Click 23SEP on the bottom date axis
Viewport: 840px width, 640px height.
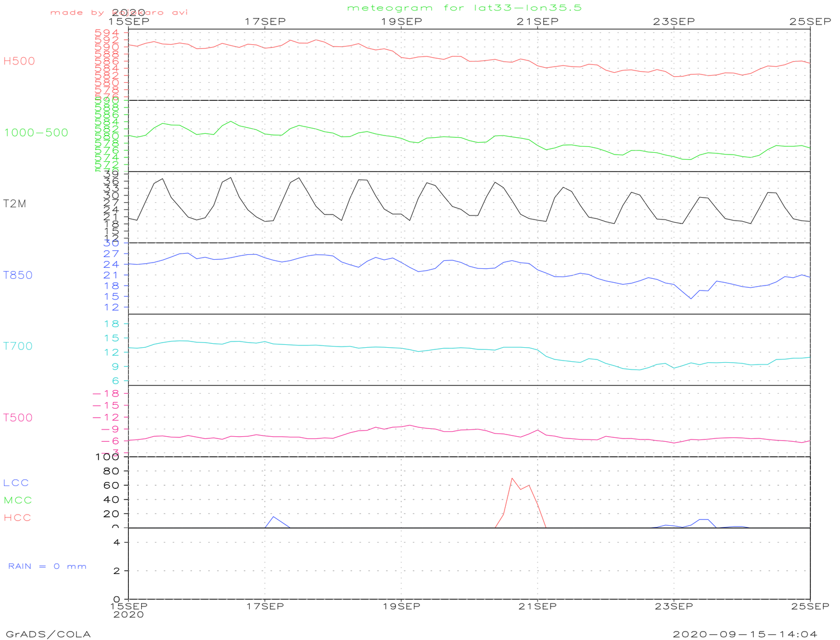coord(674,606)
